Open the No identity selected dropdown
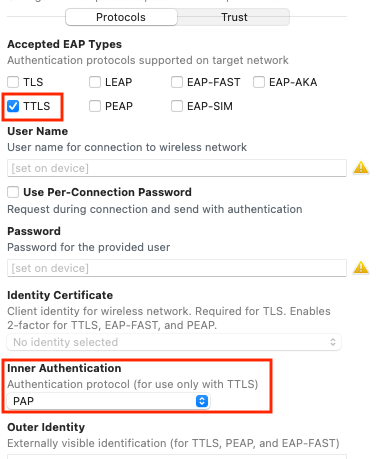Image resolution: width=387 pixels, height=459 pixels. click(174, 342)
